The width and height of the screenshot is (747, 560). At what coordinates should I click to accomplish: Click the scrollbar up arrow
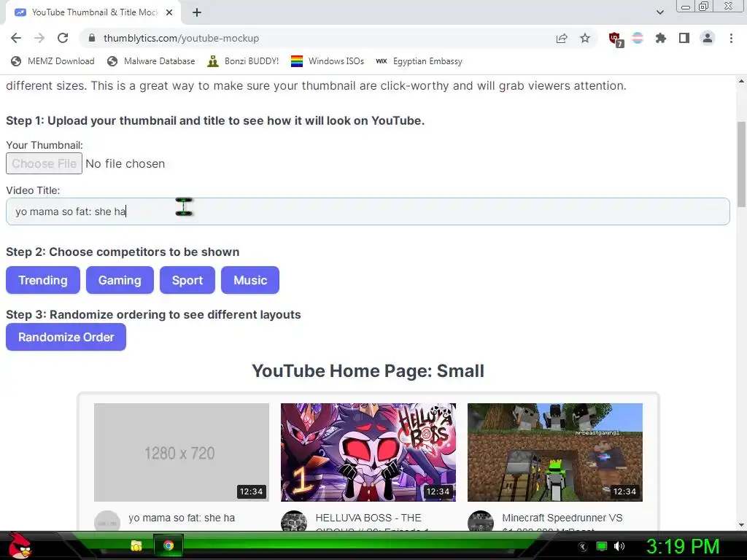741,82
